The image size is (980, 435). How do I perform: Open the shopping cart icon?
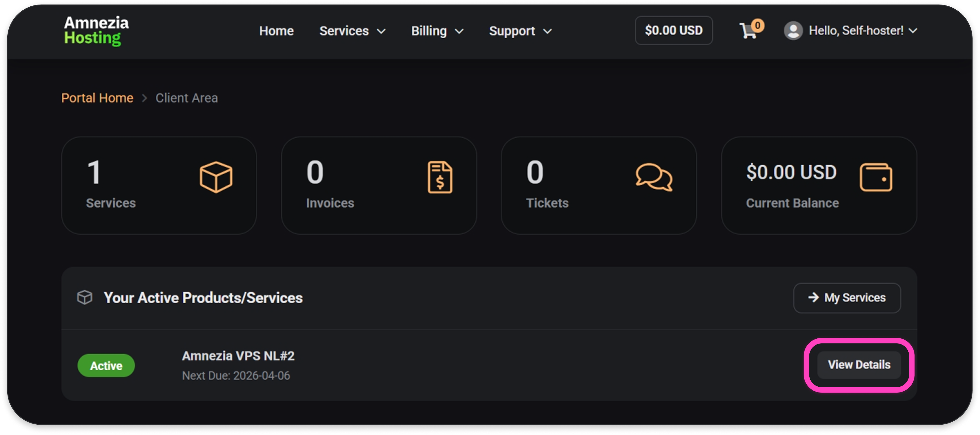(748, 31)
